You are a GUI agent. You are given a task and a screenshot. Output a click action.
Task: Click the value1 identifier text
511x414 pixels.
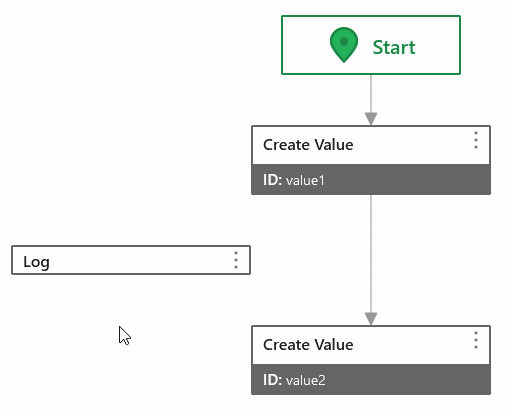tap(305, 180)
